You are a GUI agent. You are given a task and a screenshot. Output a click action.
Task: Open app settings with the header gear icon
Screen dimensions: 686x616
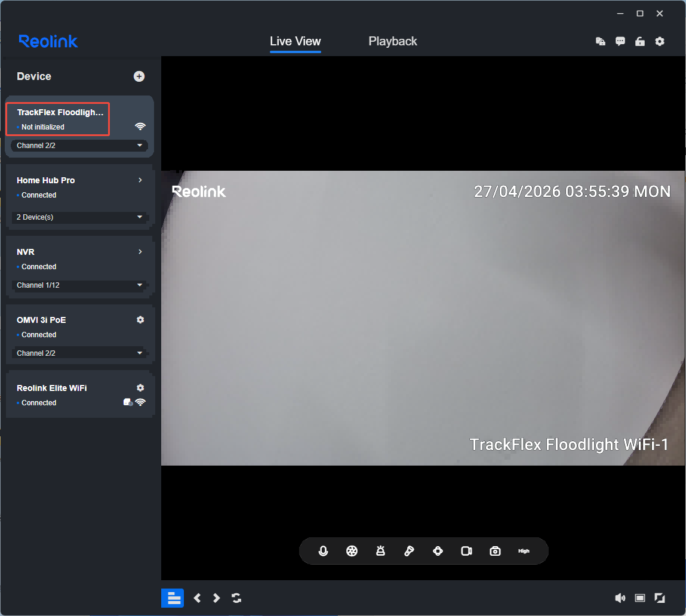pyautogui.click(x=660, y=42)
